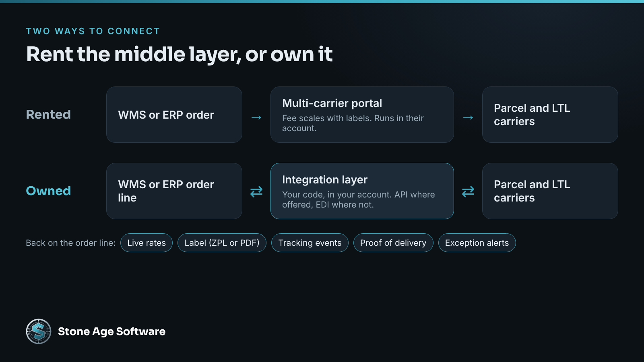Select the Live rates pill
This screenshot has height=362, width=644.
(x=147, y=243)
